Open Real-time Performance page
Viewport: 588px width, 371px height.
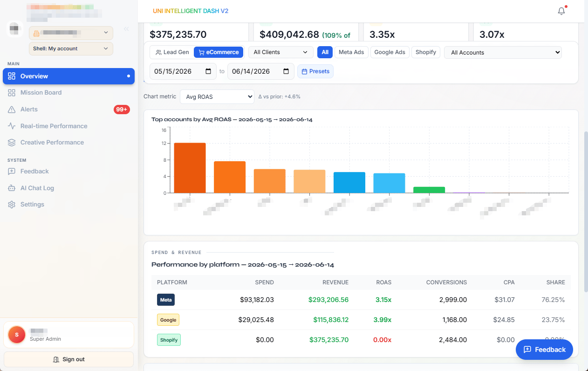pyautogui.click(x=68, y=126)
